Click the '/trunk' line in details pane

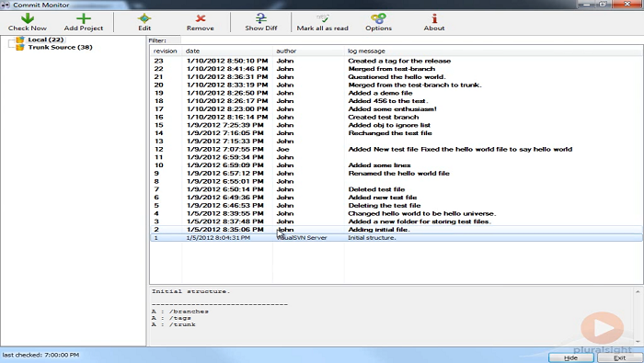[x=173, y=324]
